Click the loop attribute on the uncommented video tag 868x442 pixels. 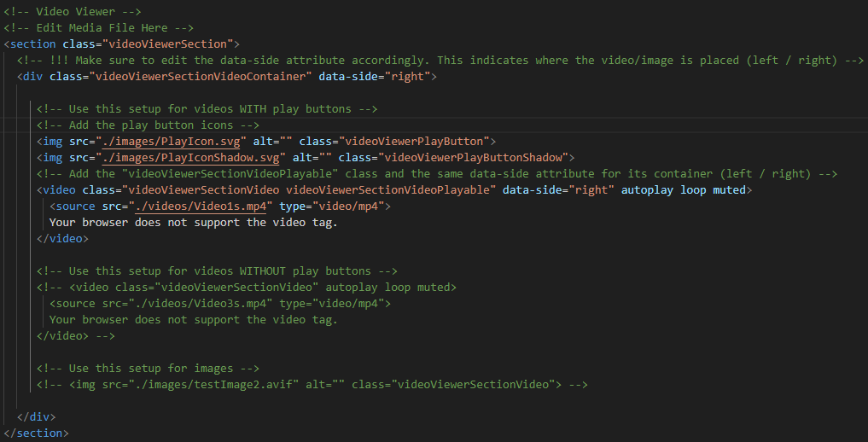(693, 189)
